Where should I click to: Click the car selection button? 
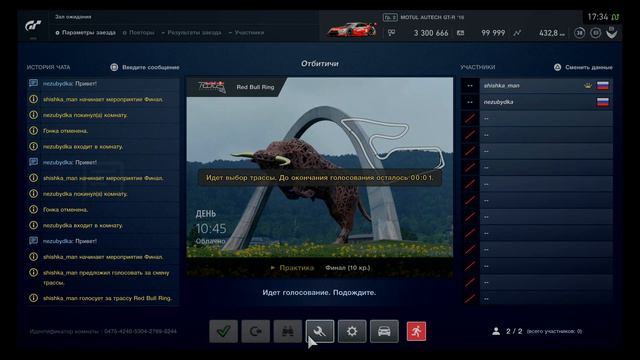384,331
